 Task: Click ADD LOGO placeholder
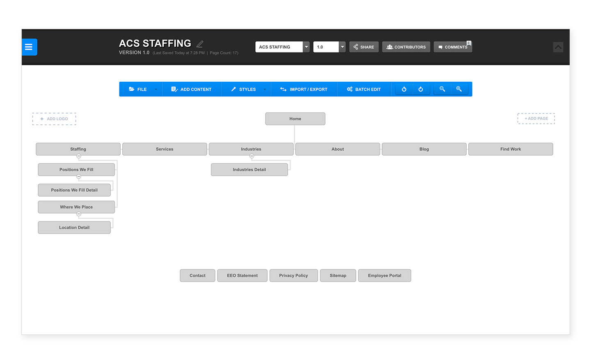point(54,119)
